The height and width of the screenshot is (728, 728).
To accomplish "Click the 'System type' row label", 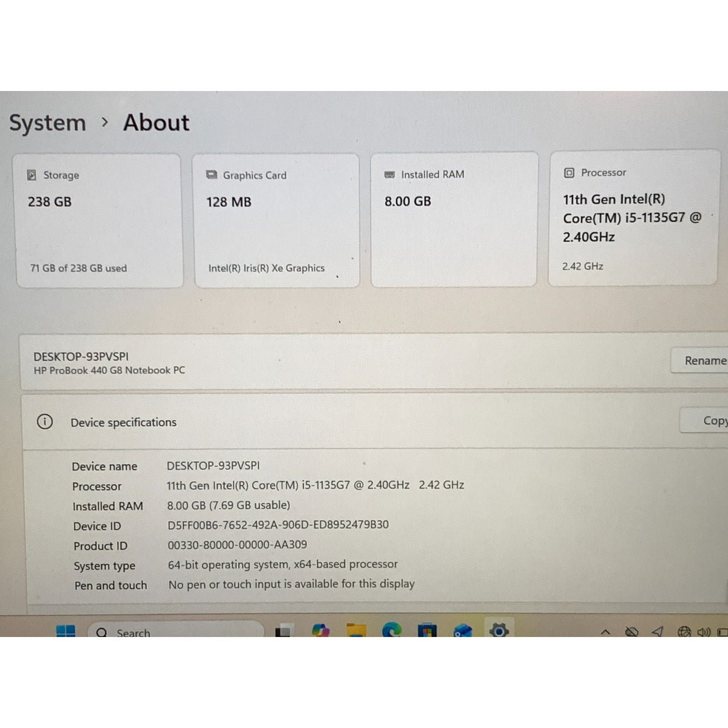I will (x=104, y=566).
